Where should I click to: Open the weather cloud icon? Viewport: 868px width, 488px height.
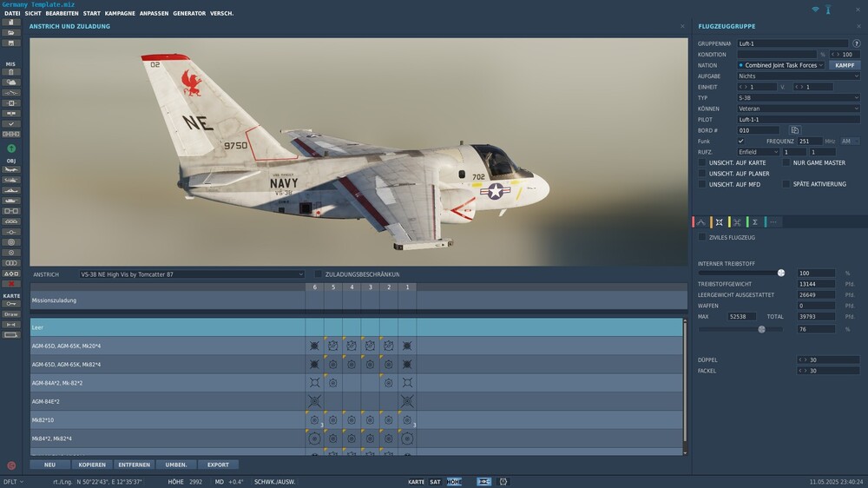10,82
